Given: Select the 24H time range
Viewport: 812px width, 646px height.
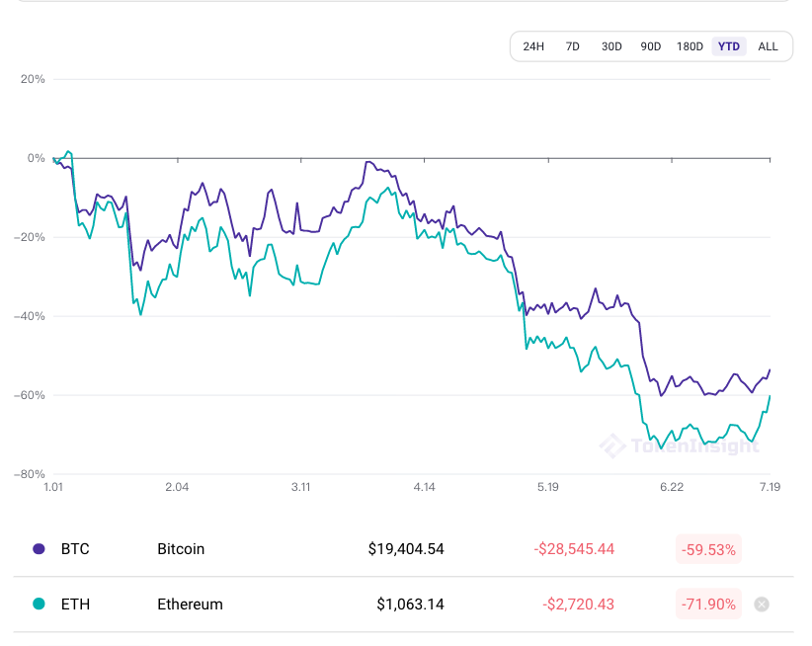Looking at the screenshot, I should [533, 46].
